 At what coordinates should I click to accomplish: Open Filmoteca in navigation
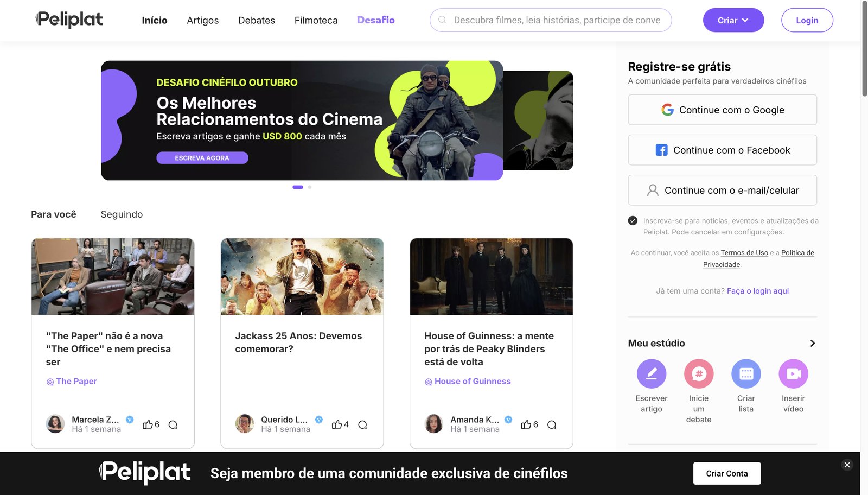[316, 20]
